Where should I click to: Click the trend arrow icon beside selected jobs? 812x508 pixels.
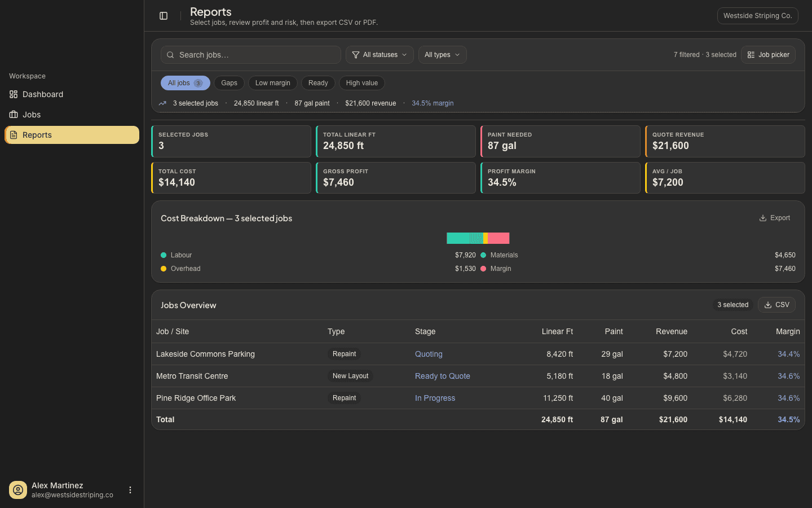point(162,103)
